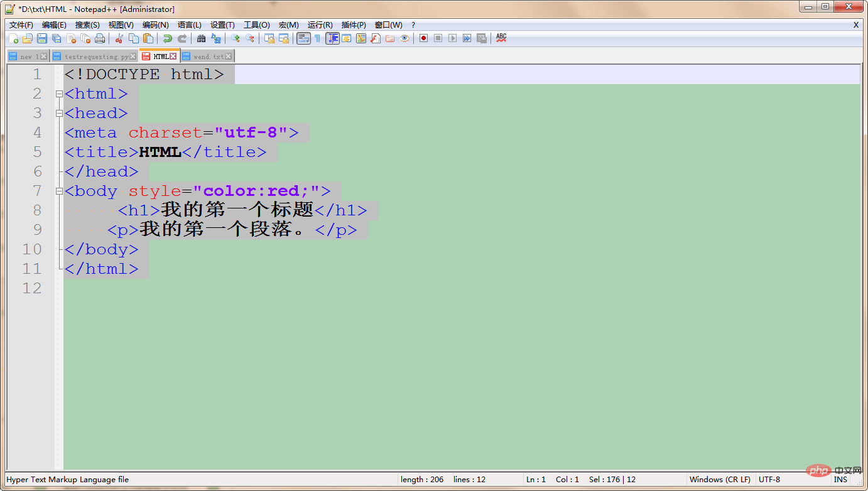Click the ABC spell check icon
This screenshot has width=868, height=491.
point(501,38)
